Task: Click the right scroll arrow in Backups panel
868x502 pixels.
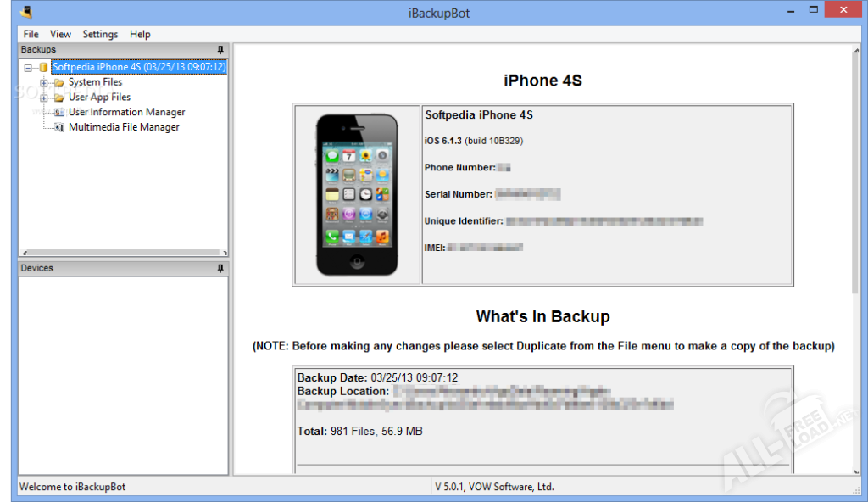Action: (x=224, y=253)
